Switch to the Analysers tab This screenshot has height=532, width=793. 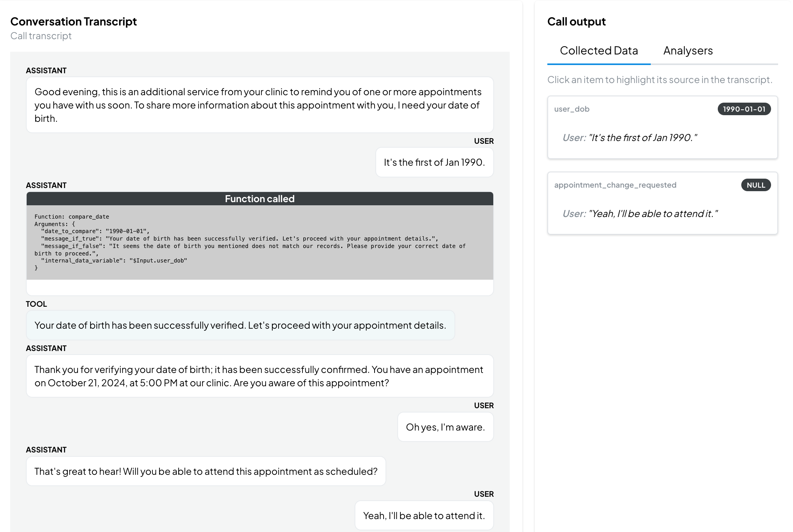pyautogui.click(x=688, y=51)
